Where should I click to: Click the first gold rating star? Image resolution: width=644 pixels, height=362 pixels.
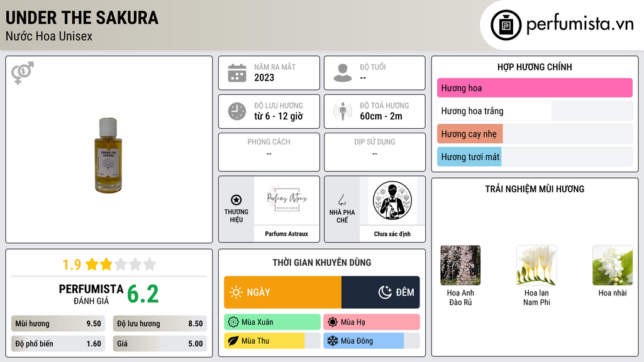(x=92, y=264)
